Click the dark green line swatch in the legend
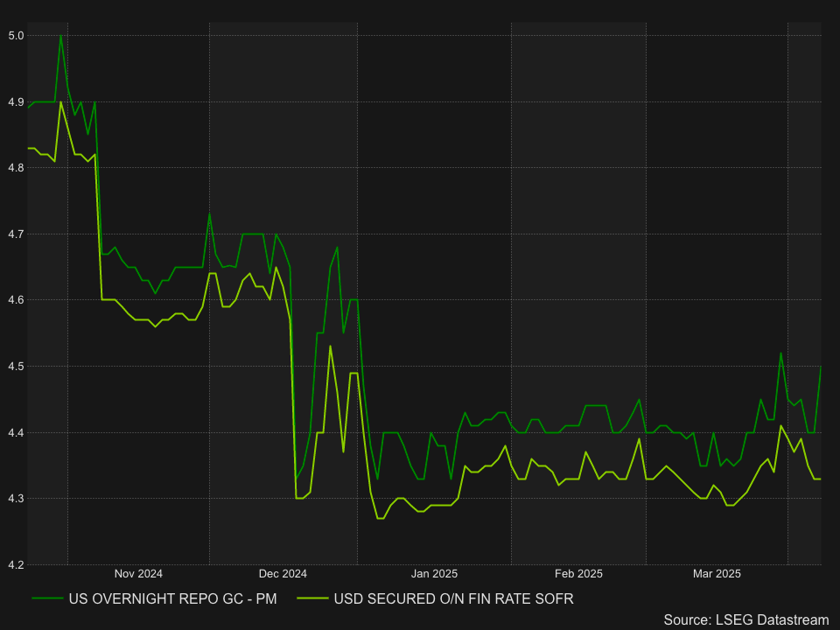 tap(47, 599)
